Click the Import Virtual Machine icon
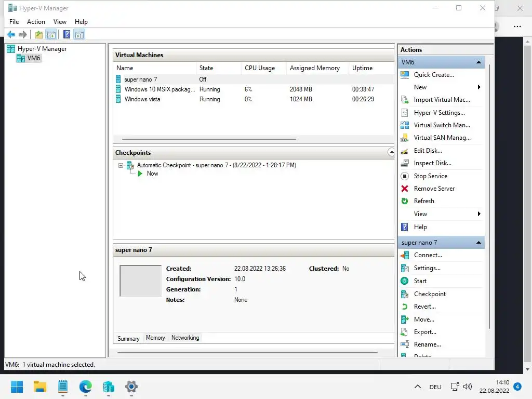Viewport: 532px width, 399px height. 405,100
